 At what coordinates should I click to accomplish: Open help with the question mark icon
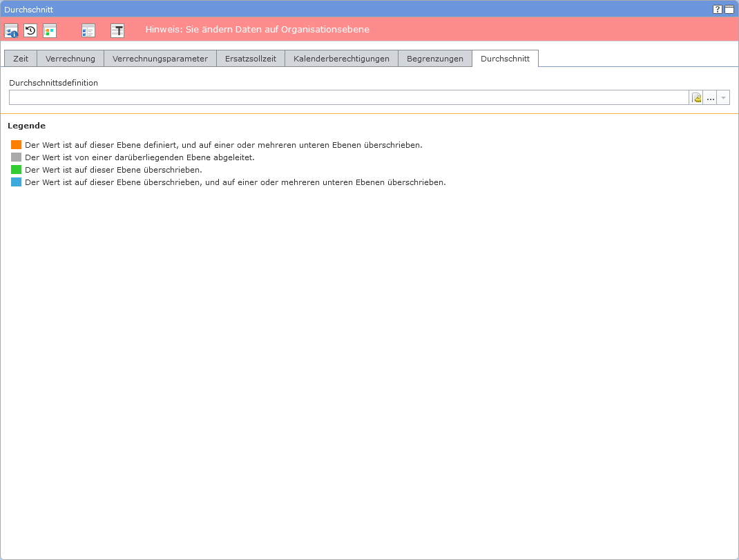pyautogui.click(x=718, y=10)
